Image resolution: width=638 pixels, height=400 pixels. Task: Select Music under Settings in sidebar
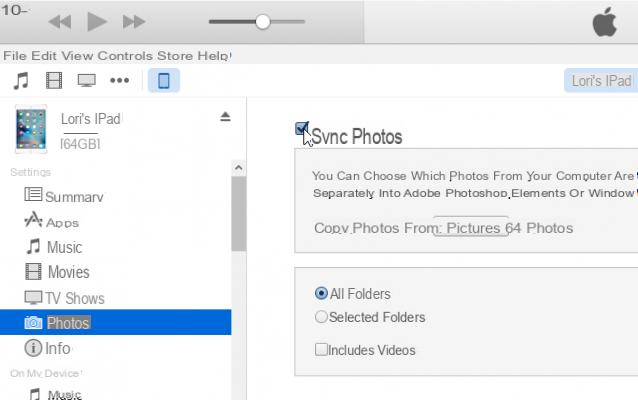coord(65,247)
